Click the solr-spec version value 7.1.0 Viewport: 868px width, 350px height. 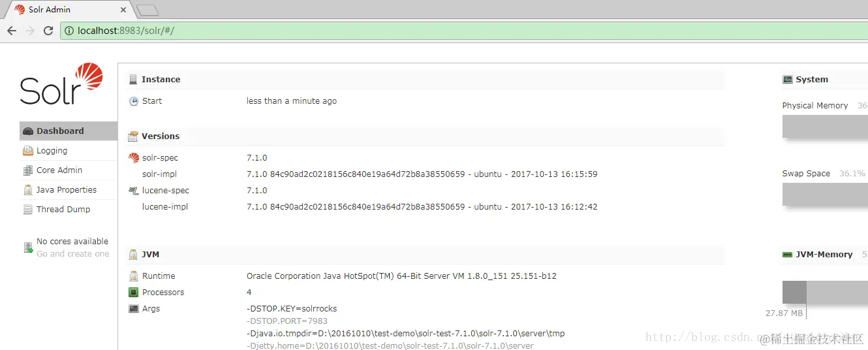257,158
